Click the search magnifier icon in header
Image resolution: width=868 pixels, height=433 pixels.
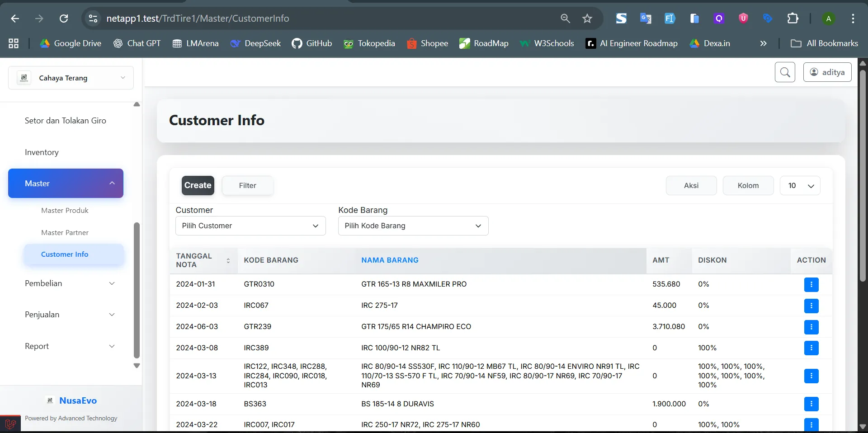(x=785, y=72)
